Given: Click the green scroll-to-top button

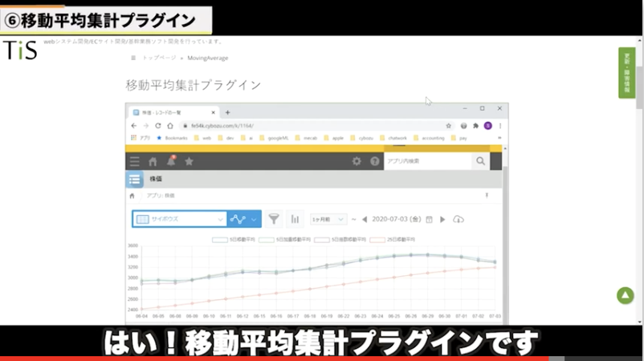Looking at the screenshot, I should [x=625, y=295].
